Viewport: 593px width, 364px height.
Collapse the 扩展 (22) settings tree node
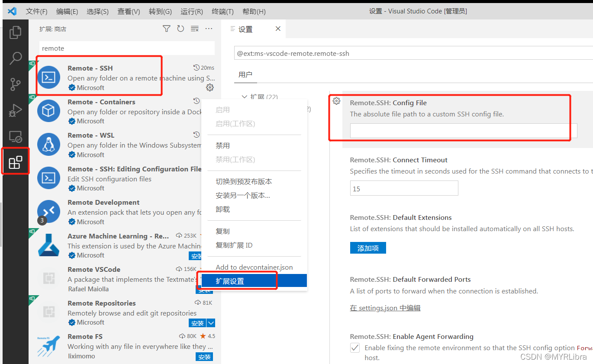click(x=245, y=97)
